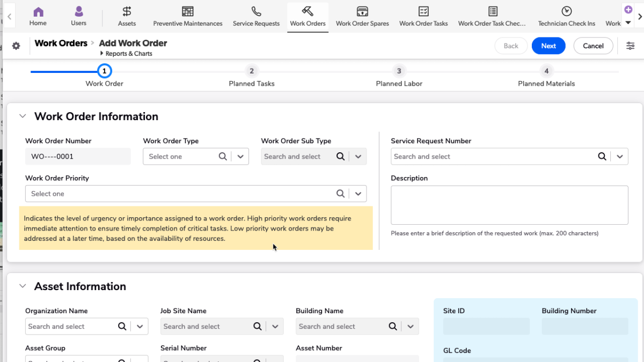This screenshot has height=362, width=644.
Task: Go to step 2 Planned Tasks
Action: click(x=252, y=71)
